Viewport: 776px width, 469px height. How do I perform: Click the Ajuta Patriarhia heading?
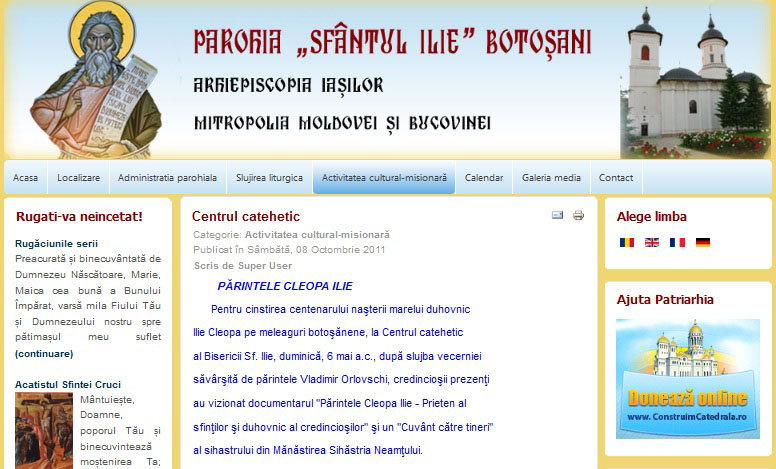(665, 300)
